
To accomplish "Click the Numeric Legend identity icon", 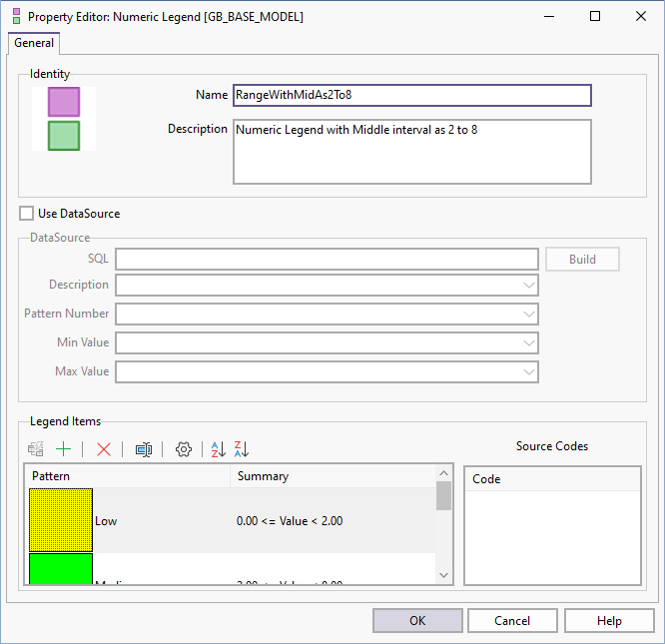I will point(64,119).
